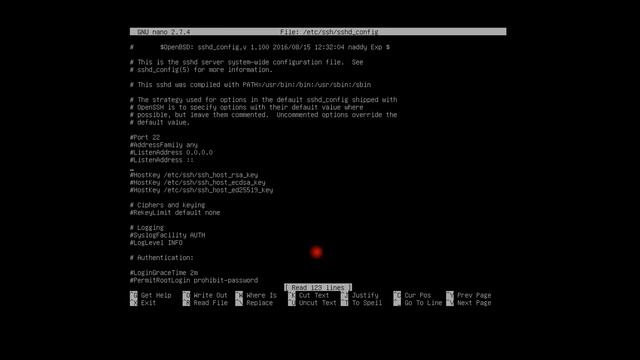Place cursor on '#ListenAddress 0.0.0.0' line
Screen dimensions: 640x360
(x=171, y=153)
